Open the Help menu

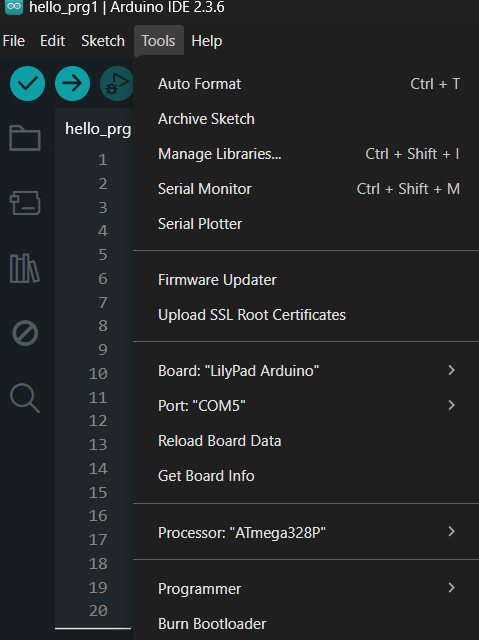point(207,41)
